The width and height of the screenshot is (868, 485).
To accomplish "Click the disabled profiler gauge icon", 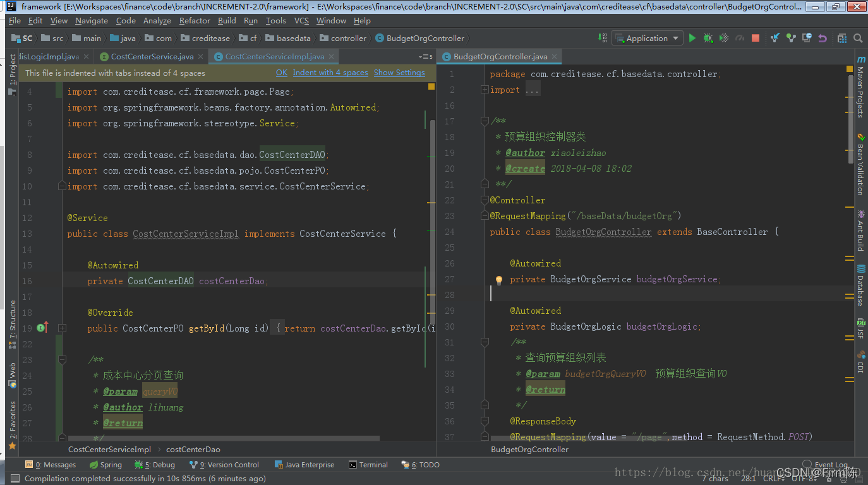I will coord(740,38).
